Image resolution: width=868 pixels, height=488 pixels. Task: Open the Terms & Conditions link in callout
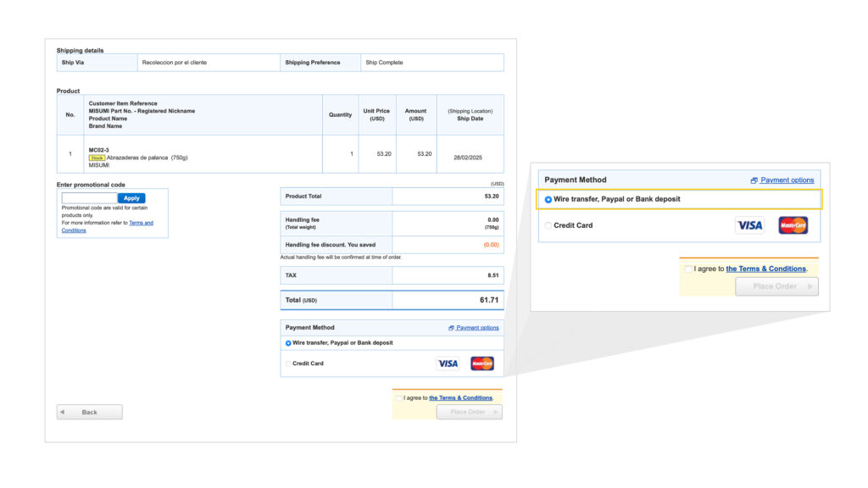click(765, 269)
